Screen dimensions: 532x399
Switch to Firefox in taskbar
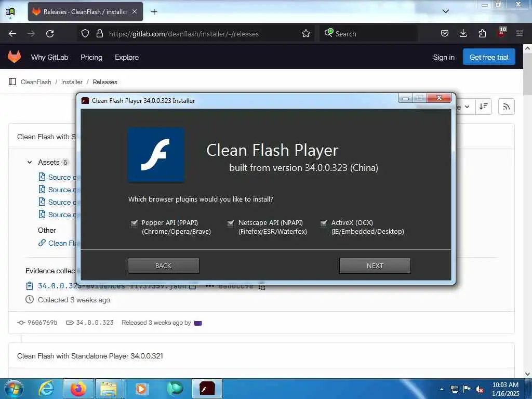tap(78, 389)
